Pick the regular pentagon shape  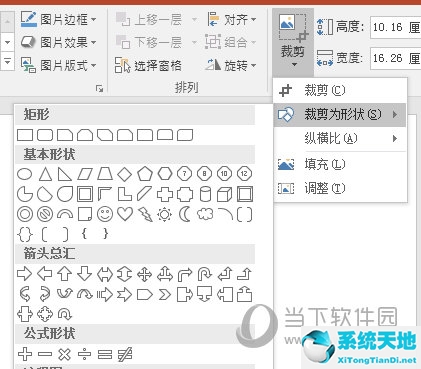pyautogui.click(x=145, y=174)
